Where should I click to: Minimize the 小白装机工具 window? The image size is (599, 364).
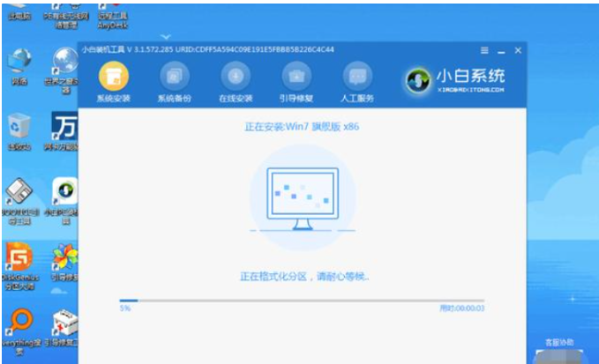pyautogui.click(x=501, y=51)
